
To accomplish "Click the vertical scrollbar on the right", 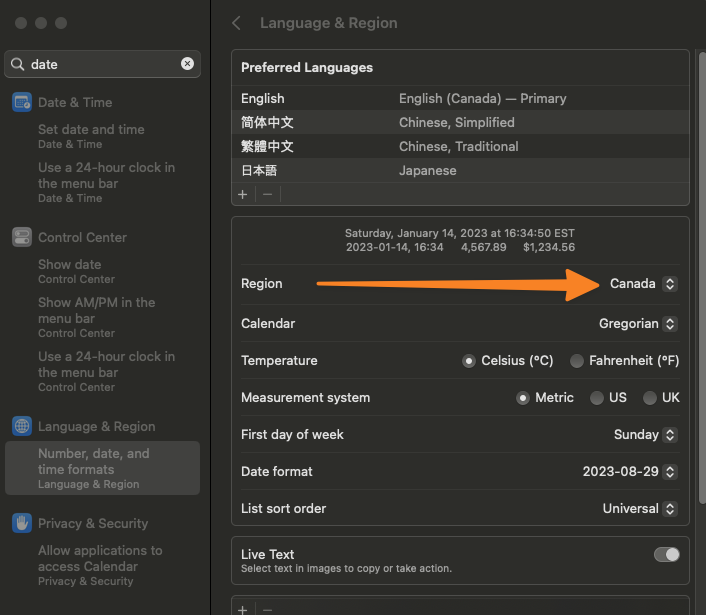I will coord(702,277).
